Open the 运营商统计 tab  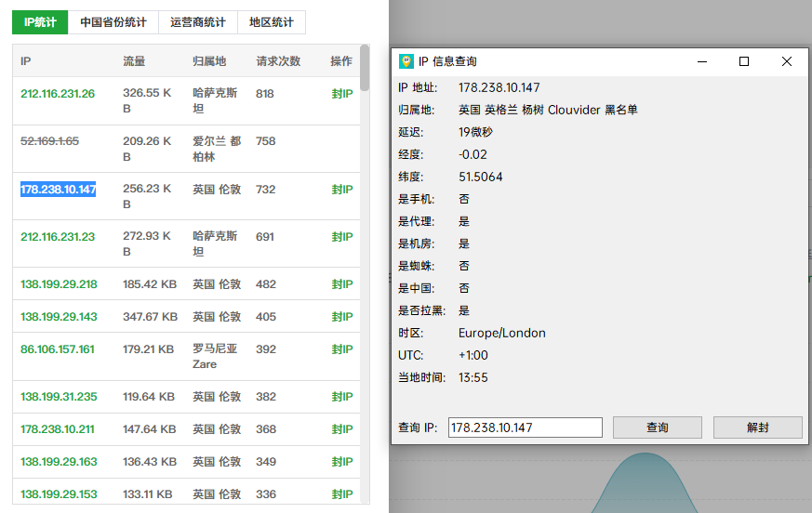click(x=198, y=22)
